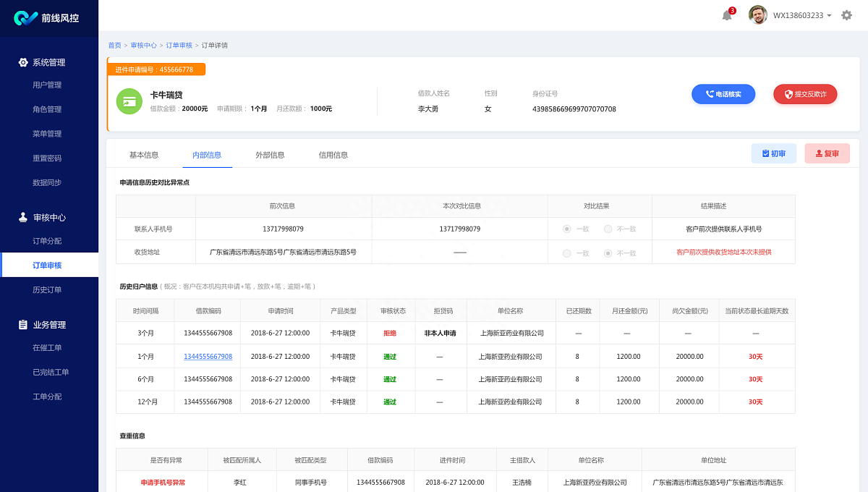Open 角色管理 in the sidebar

click(47, 110)
